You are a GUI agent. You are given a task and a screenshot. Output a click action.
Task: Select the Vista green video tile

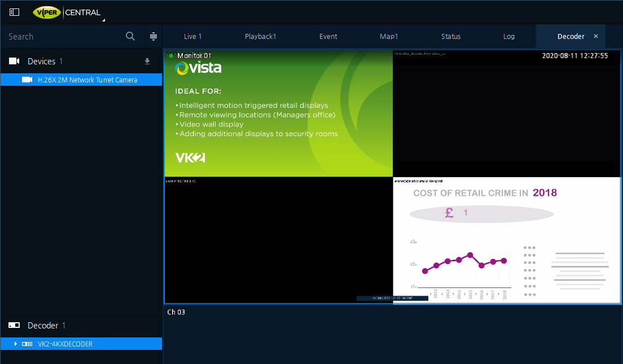point(279,113)
